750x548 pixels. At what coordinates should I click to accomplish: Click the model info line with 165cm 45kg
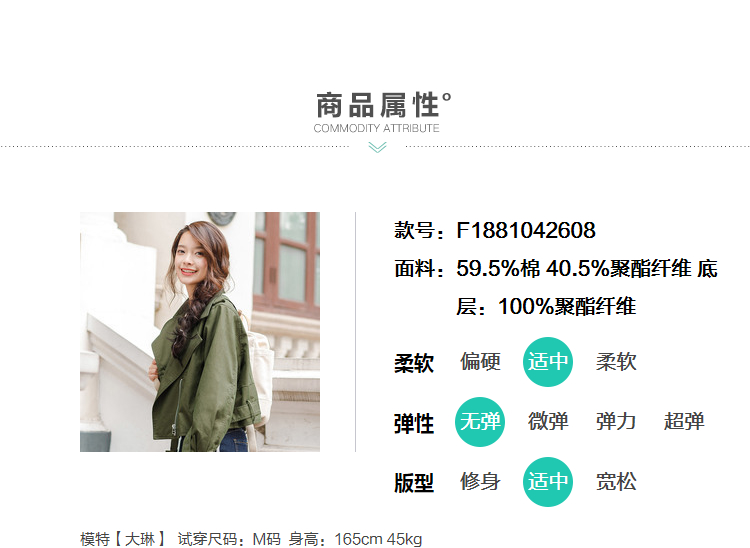(x=251, y=539)
